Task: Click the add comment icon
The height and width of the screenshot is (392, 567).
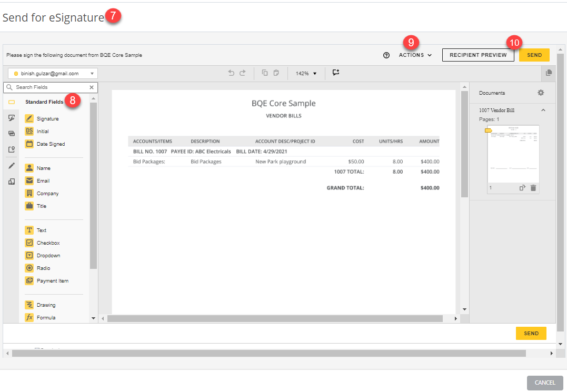Action: tap(336, 73)
